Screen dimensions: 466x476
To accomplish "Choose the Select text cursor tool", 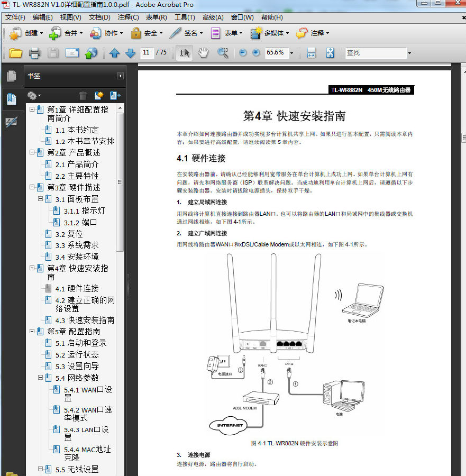I will click(x=184, y=53).
